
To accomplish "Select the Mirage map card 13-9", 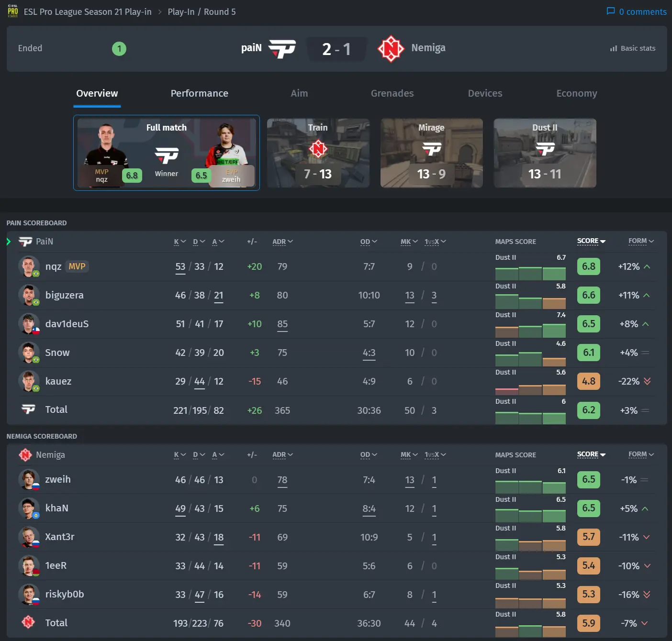I will 431,153.
